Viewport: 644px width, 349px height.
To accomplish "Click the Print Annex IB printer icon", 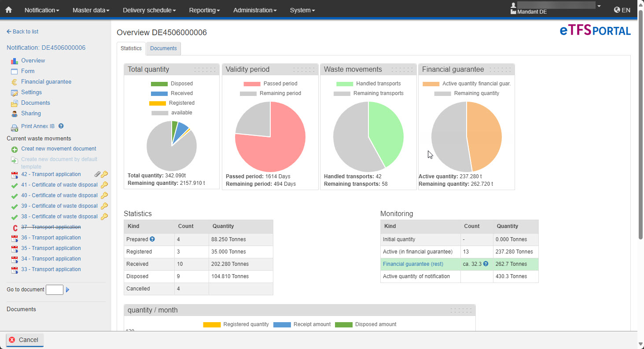I will click(x=14, y=128).
